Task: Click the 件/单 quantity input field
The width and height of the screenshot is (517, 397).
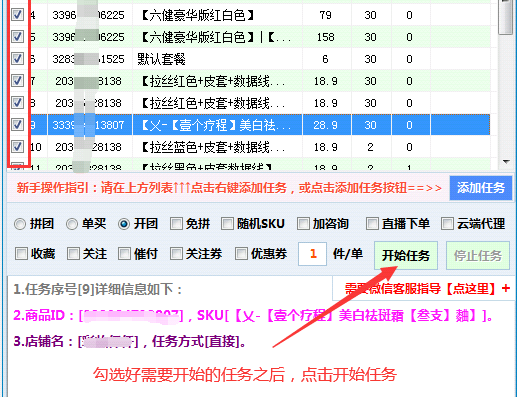Action: [312, 254]
